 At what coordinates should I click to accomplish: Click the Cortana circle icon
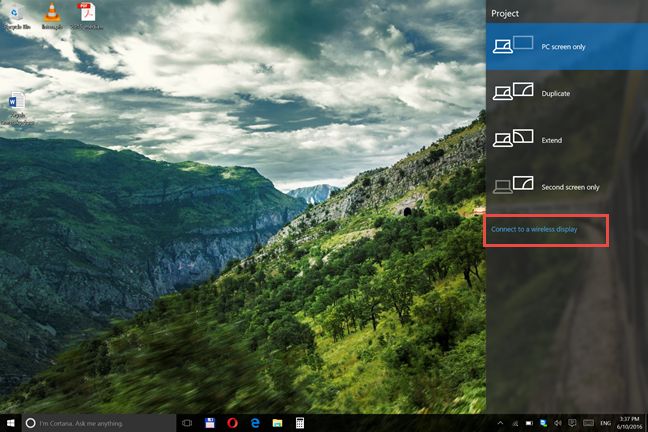[x=30, y=423]
